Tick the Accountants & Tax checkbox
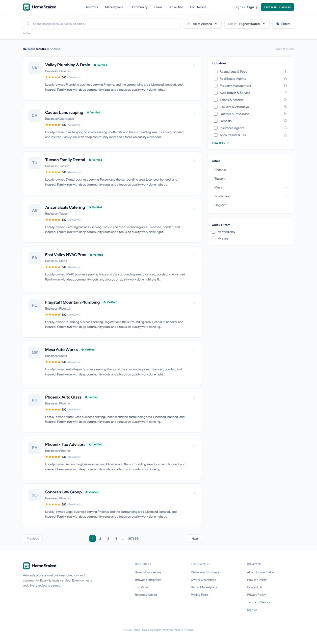The width and height of the screenshot is (317, 644). point(215,135)
